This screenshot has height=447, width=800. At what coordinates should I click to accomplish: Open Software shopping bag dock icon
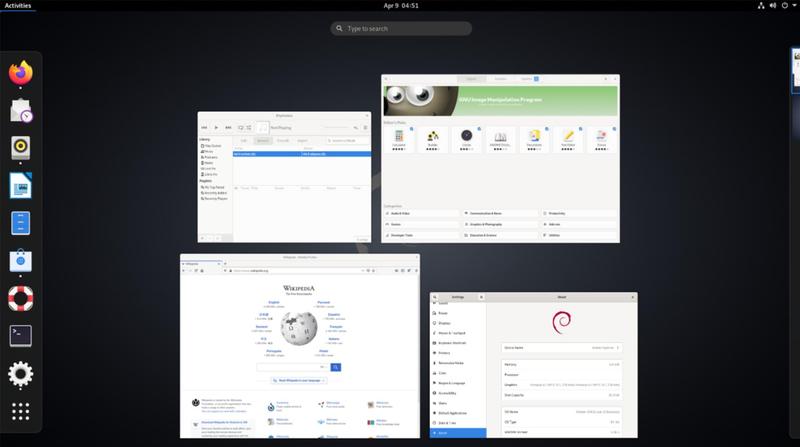point(20,261)
